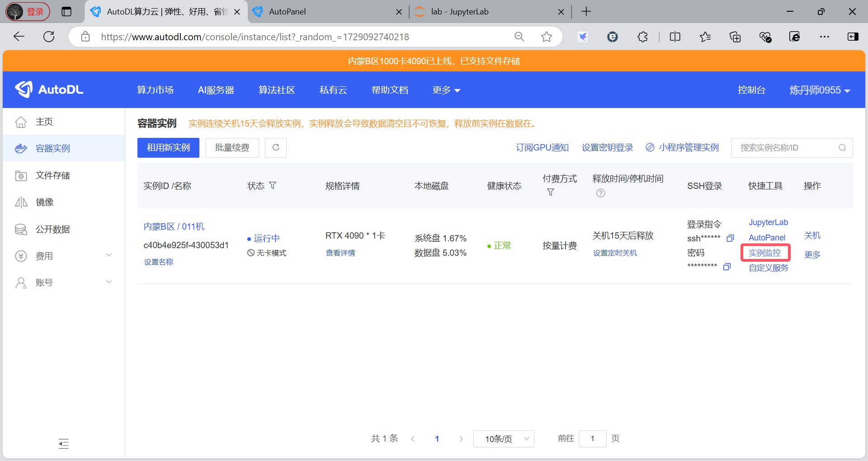Click 订阅GPU通知 link
This screenshot has height=461, width=868.
pyautogui.click(x=542, y=148)
